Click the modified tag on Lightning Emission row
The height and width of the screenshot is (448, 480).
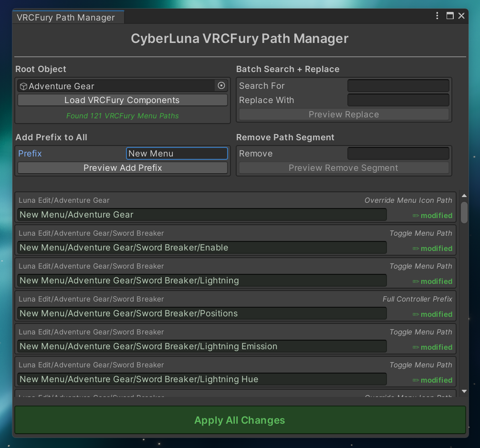pos(432,347)
